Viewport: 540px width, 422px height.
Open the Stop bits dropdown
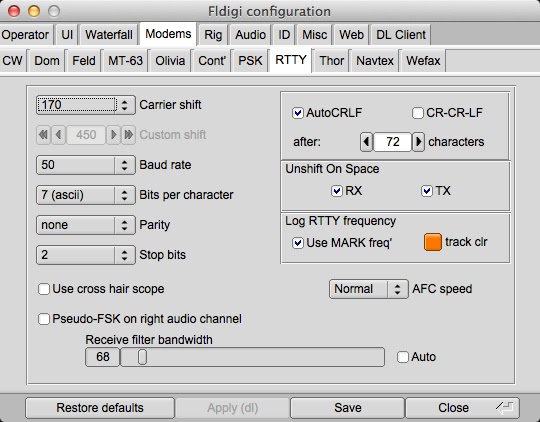coord(86,255)
